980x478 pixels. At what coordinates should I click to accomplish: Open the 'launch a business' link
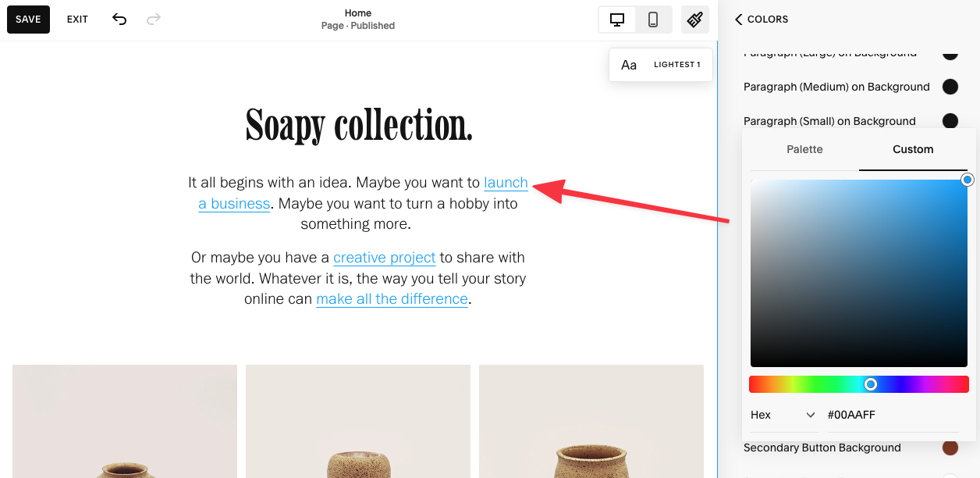[x=506, y=183]
